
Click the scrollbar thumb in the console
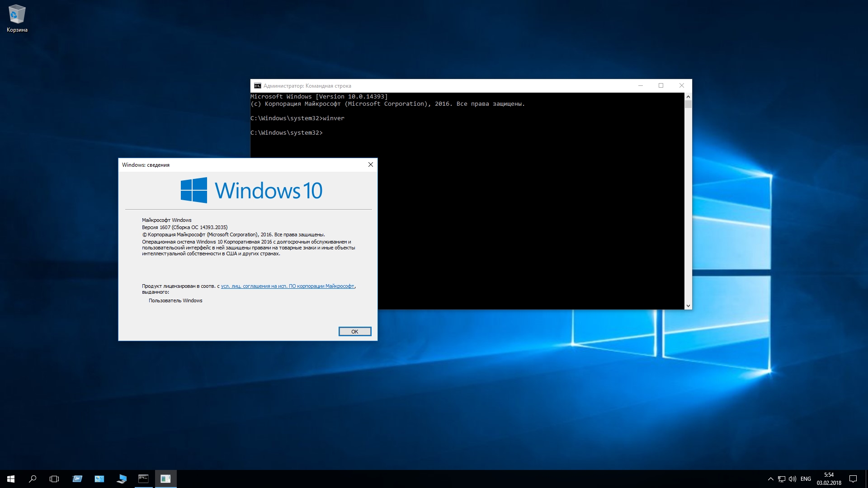(x=688, y=104)
